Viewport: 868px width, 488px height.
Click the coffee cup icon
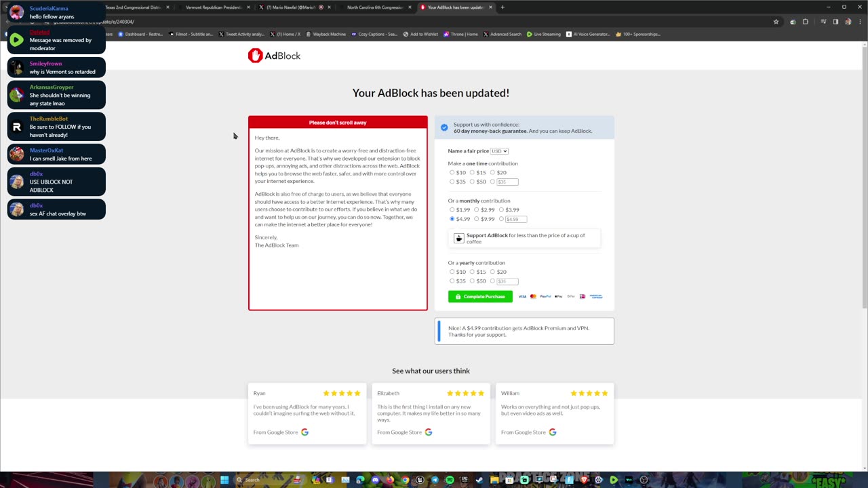[x=459, y=239]
